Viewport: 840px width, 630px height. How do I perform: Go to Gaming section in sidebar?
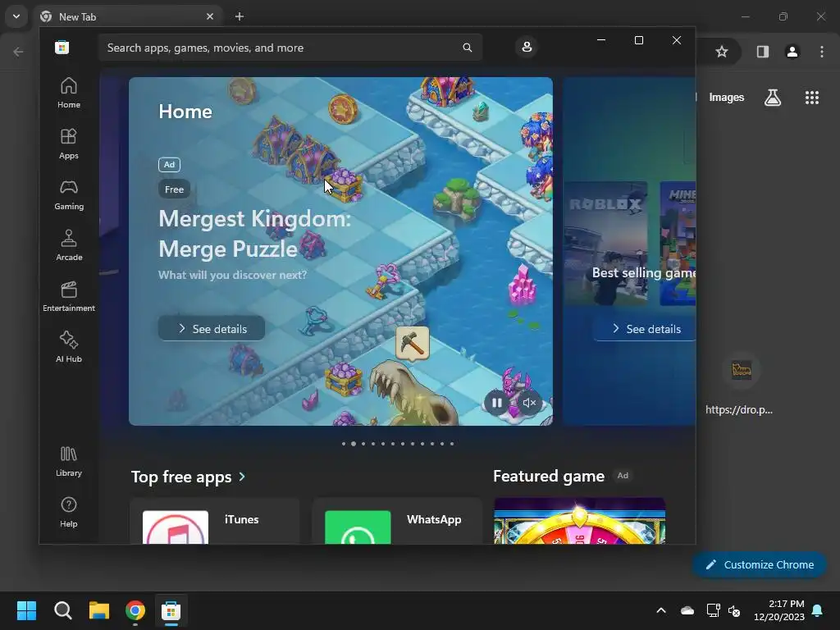[69, 195]
